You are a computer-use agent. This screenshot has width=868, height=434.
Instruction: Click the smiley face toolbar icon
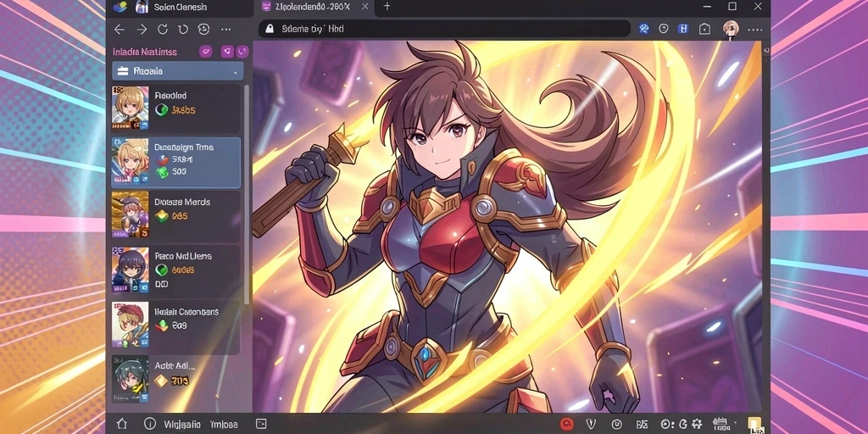coord(203,30)
